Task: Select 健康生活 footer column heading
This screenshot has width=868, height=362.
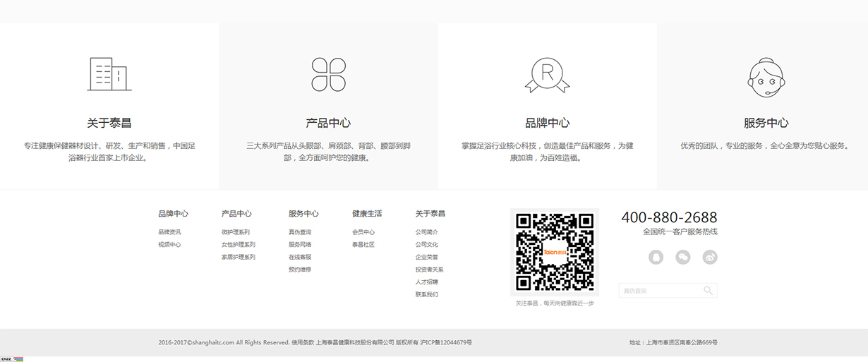Action: 367,213
